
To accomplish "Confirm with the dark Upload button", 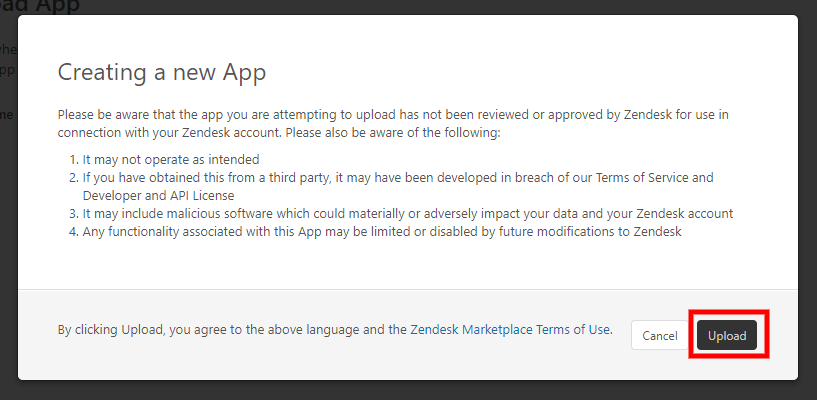I will pyautogui.click(x=727, y=335).
